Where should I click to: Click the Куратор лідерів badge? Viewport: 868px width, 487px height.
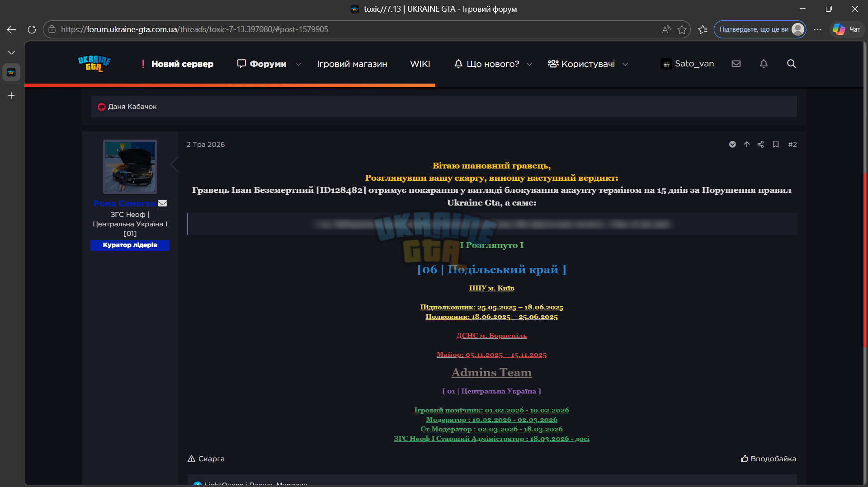point(130,245)
